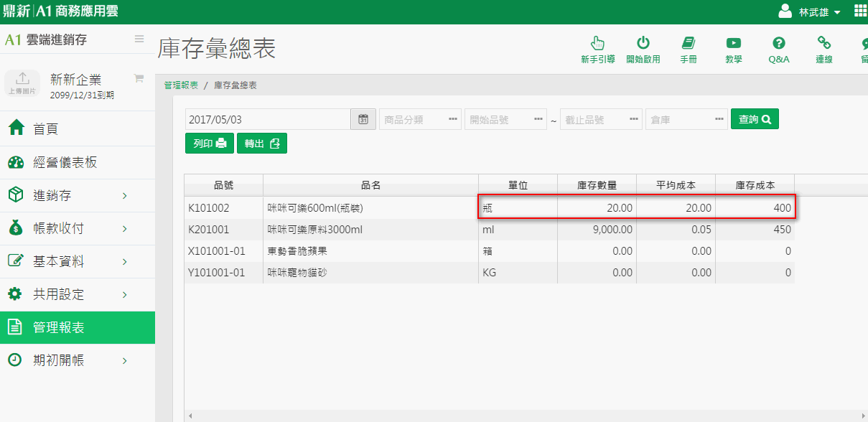The height and width of the screenshot is (422, 868).
Task: Click 咪咪寵物貓砂 product name
Action: tap(297, 273)
